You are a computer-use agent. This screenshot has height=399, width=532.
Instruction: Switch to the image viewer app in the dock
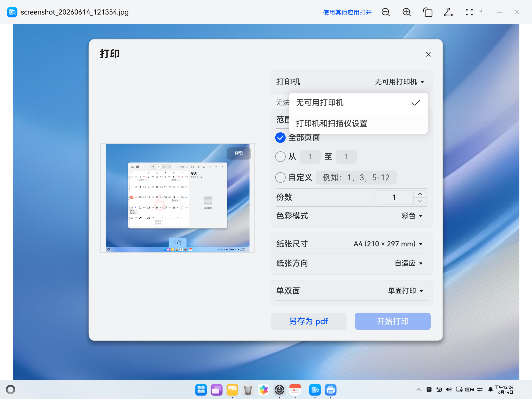point(315,390)
